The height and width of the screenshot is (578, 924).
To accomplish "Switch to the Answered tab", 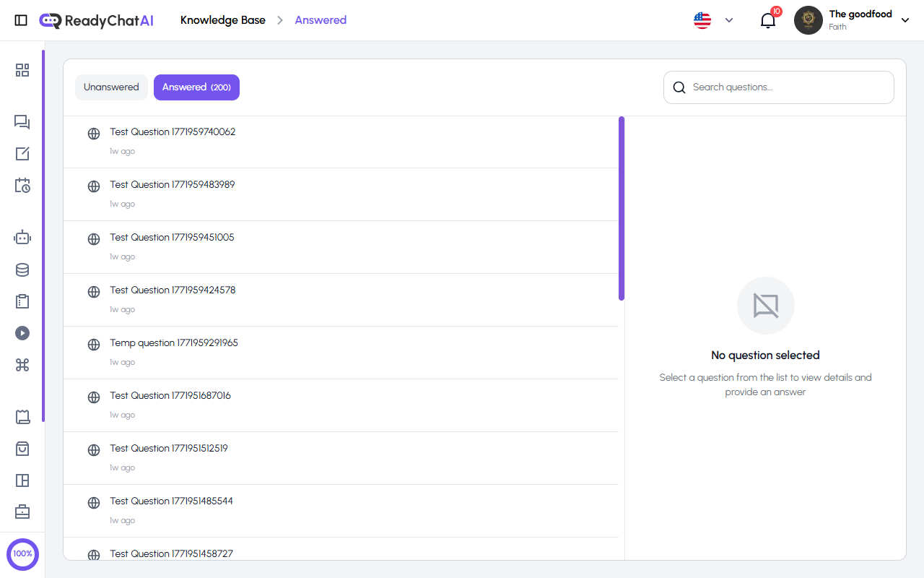I will tap(196, 87).
